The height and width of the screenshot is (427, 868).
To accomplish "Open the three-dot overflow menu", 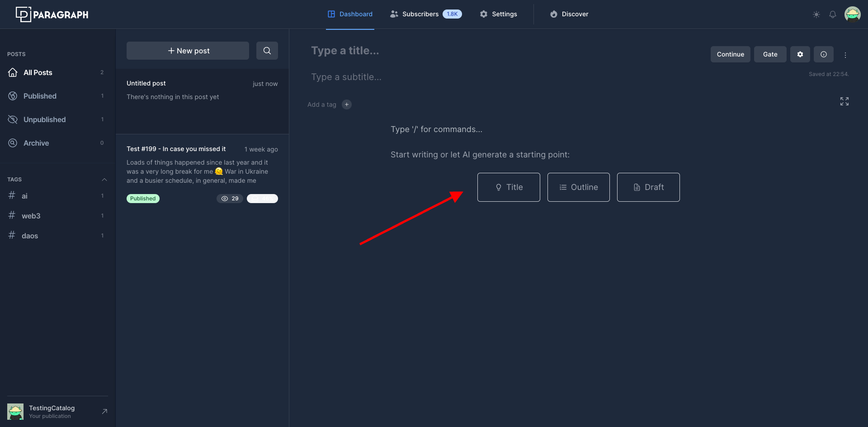I will pos(846,54).
